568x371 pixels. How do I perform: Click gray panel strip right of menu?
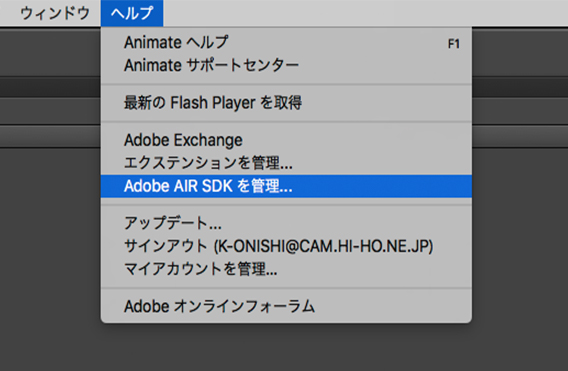pos(520,136)
